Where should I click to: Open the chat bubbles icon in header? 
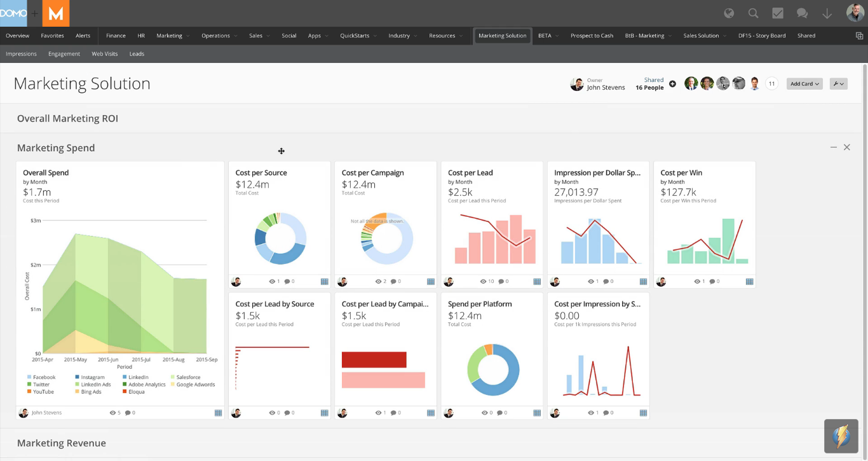click(x=802, y=13)
